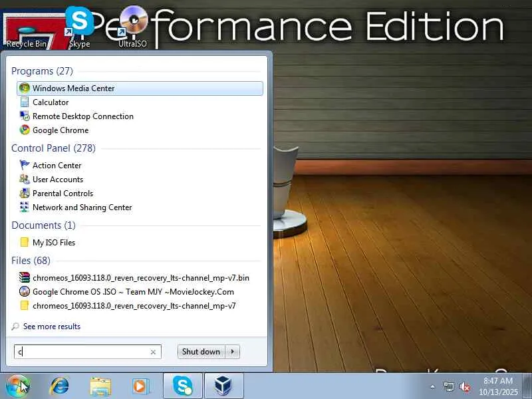This screenshot has width=532, height=399.
Task: Select "My ISO Files" text
Action: [x=54, y=243]
